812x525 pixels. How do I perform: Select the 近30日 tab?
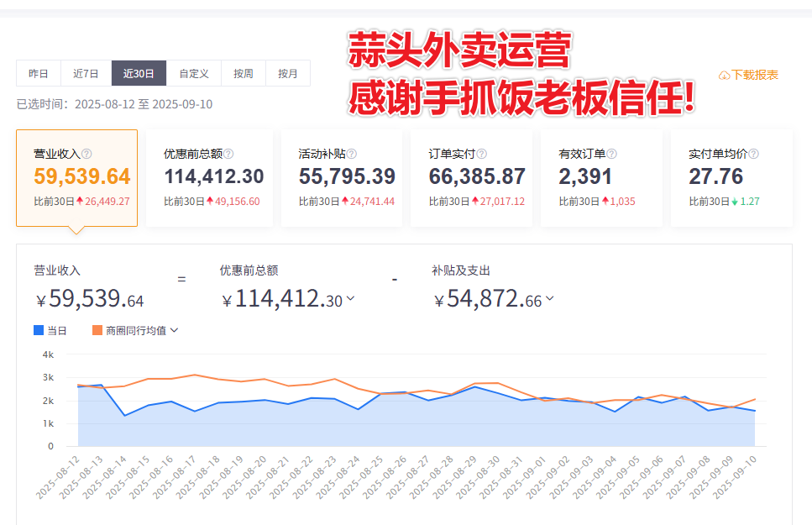click(x=139, y=73)
